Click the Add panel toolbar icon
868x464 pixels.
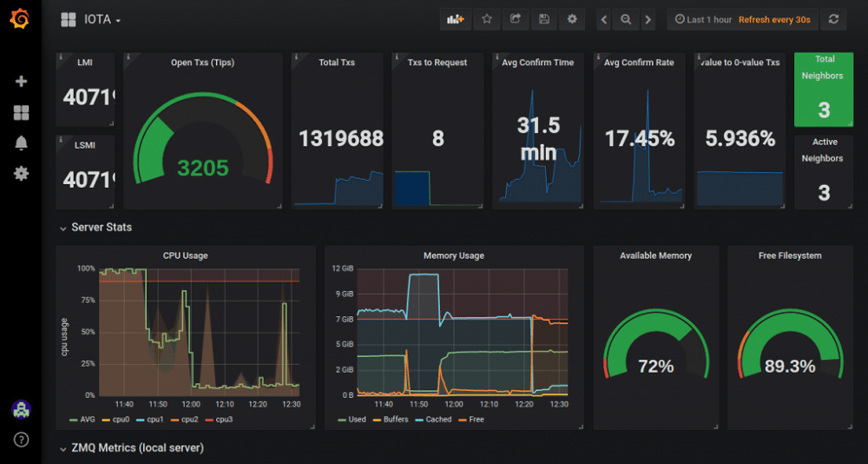[x=455, y=19]
